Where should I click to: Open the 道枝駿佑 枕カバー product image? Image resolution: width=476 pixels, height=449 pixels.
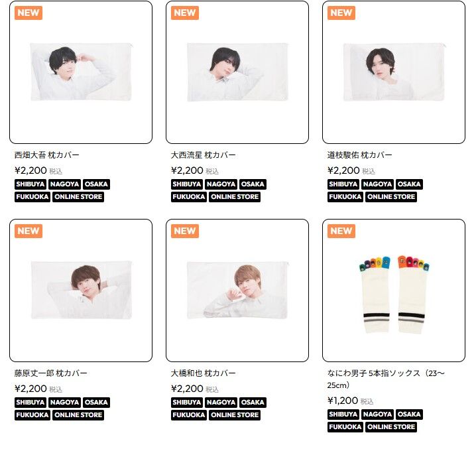tap(394, 72)
